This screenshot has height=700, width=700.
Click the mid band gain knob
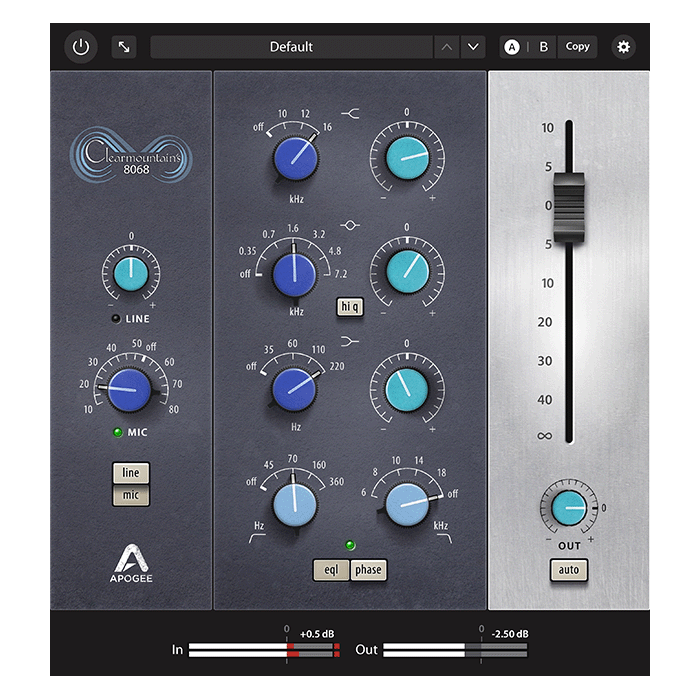coord(407,271)
